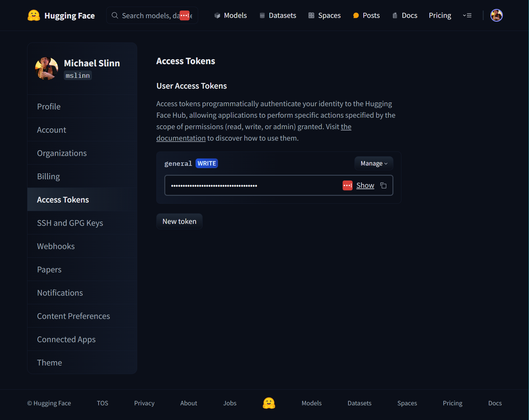Expand the more options menu in header

(x=467, y=16)
